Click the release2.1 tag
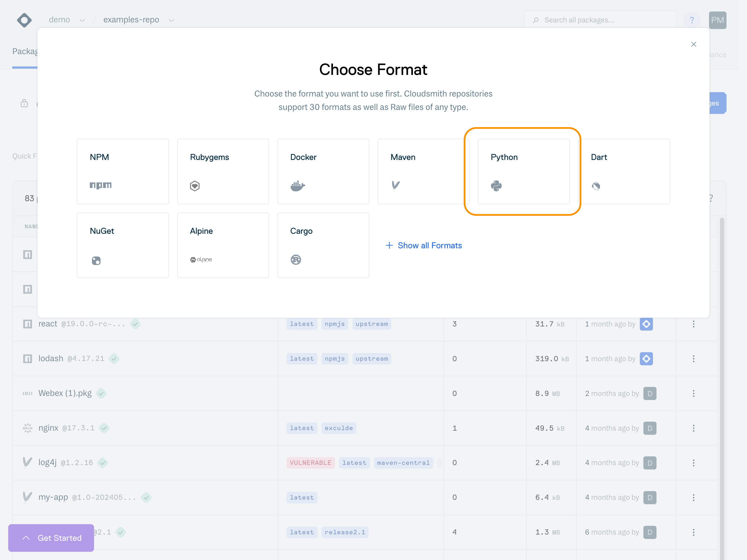This screenshot has height=560, width=747. (x=345, y=532)
